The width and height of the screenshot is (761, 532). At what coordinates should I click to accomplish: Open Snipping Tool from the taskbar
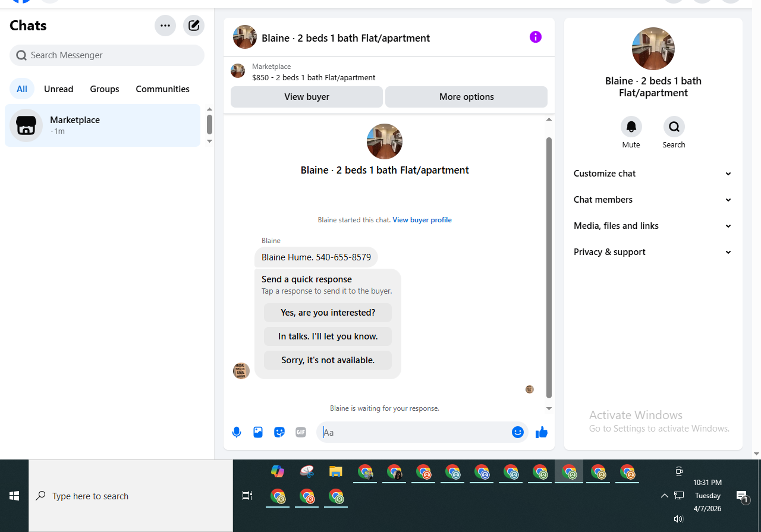(x=307, y=472)
